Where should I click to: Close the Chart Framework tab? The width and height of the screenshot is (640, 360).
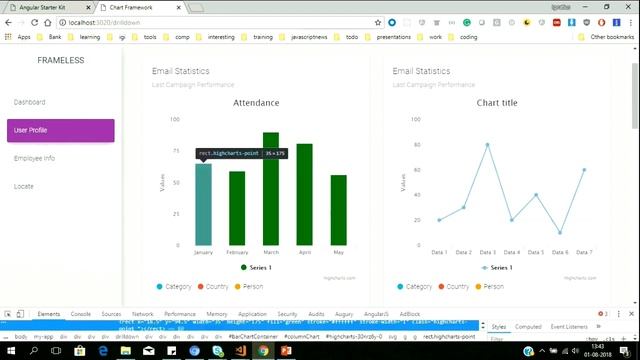(x=179, y=7)
